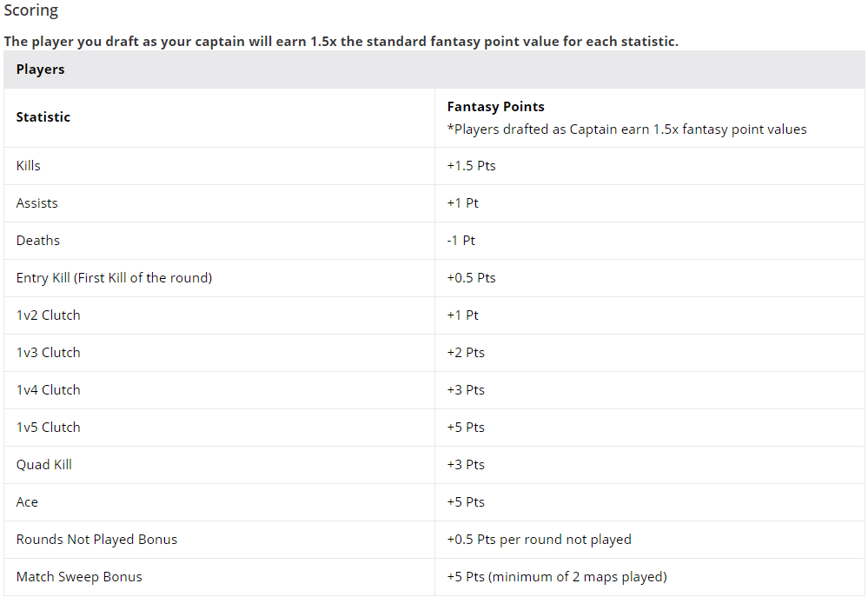Click the Quad Kill row label
Screen dimensions: 868x597
pyautogui.click(x=44, y=465)
